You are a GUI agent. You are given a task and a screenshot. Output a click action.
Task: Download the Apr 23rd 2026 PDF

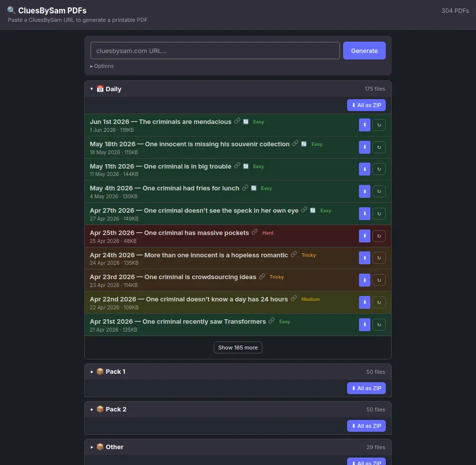tap(364, 280)
